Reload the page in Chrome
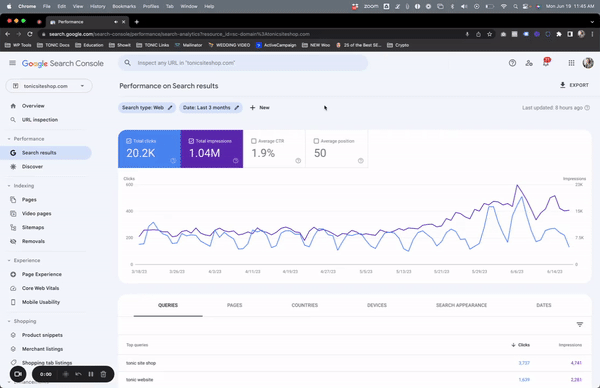The height and width of the screenshot is (388, 600). (29, 34)
